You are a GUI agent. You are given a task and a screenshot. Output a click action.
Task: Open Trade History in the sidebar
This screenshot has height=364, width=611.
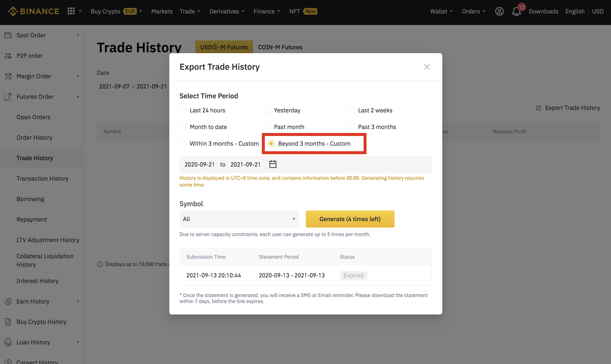click(35, 158)
